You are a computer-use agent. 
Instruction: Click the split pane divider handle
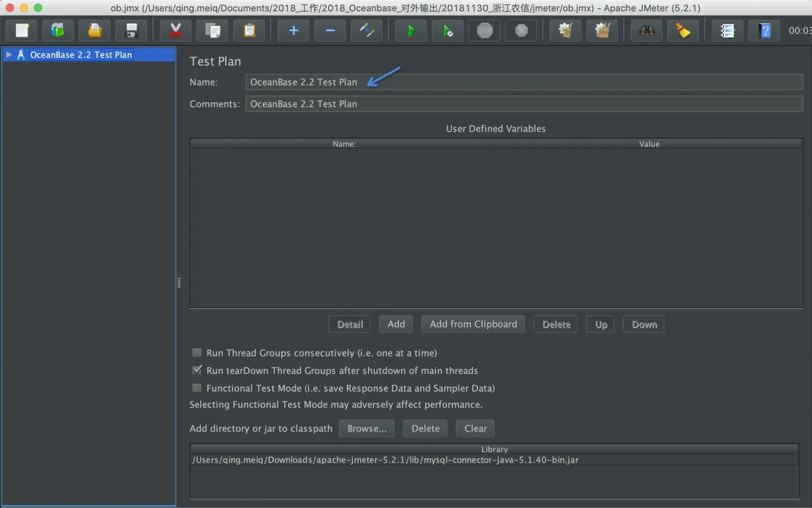coord(179,283)
